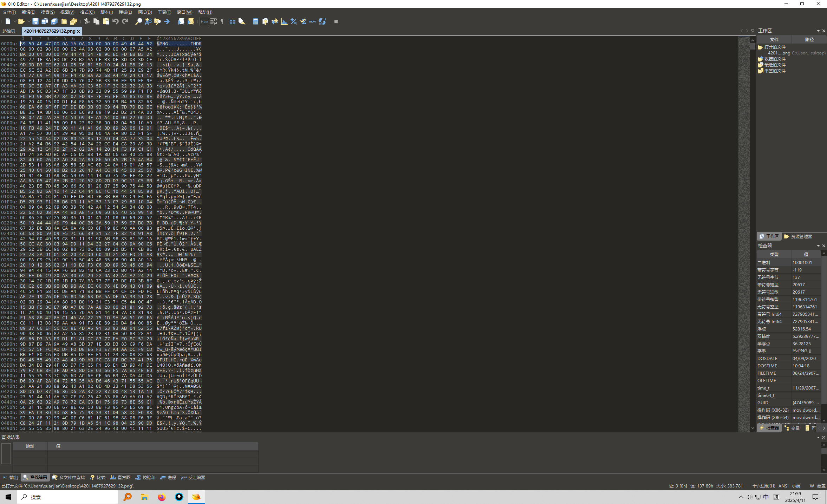This screenshot has height=504, width=827.
Task: Select the Hex view mode toolbar icon
Action: point(204,22)
